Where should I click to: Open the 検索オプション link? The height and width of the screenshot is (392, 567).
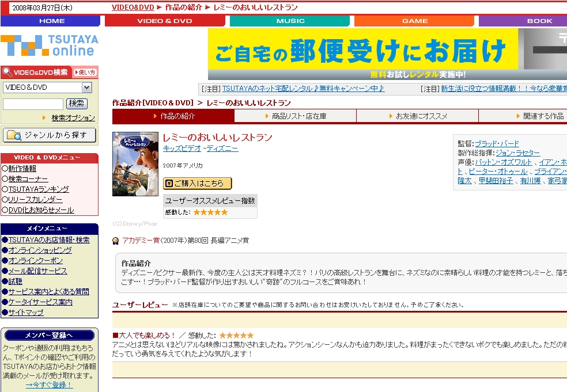click(73, 118)
